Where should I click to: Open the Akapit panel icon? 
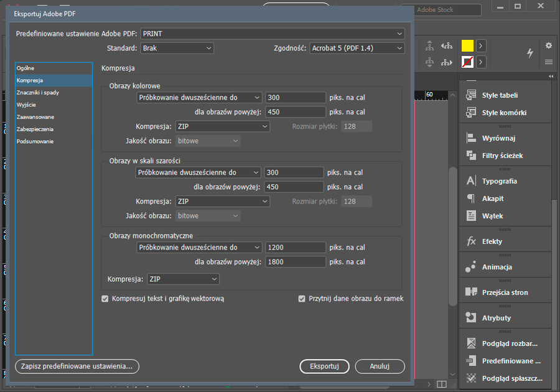pos(471,198)
